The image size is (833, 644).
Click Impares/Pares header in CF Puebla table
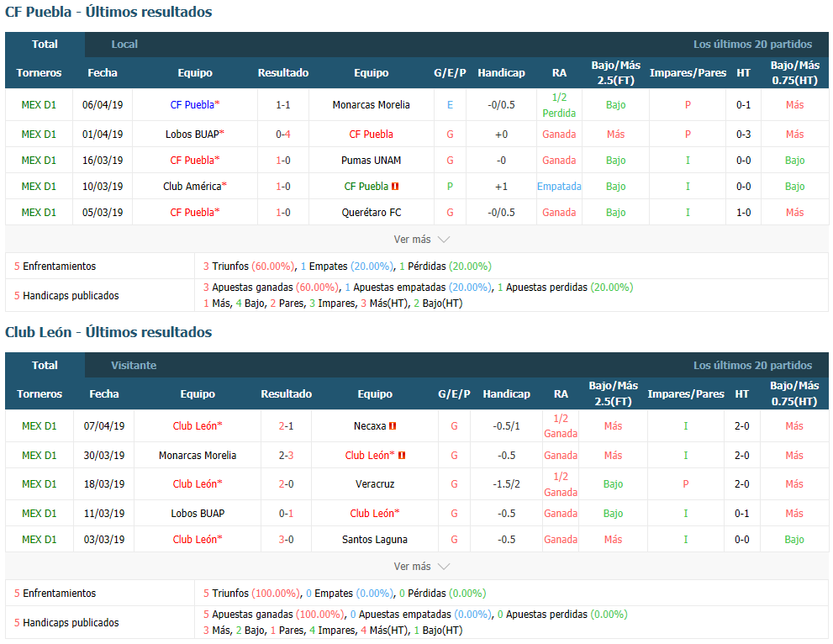click(688, 73)
